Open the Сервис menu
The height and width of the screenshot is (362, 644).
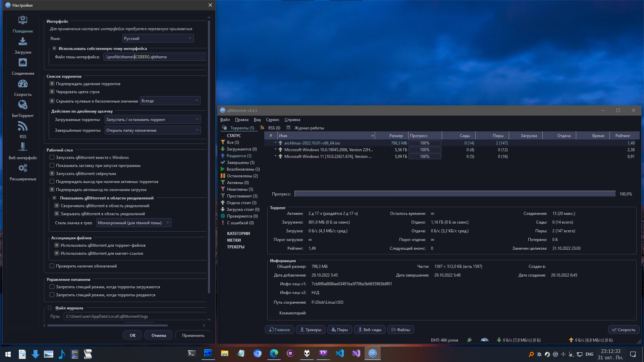click(272, 120)
